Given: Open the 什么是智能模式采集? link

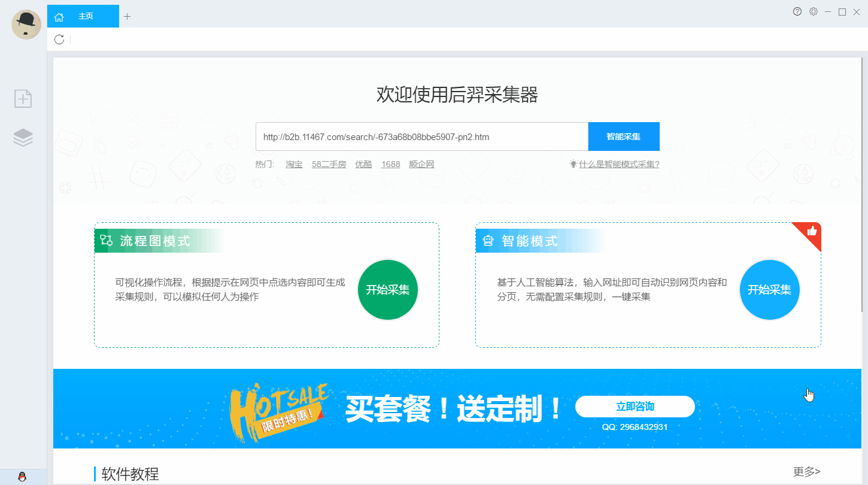Looking at the screenshot, I should point(619,164).
